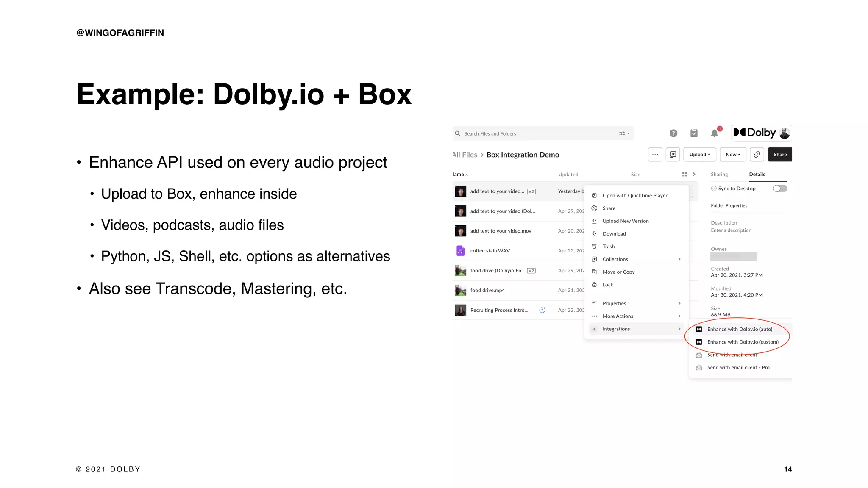Open the food drive.mp4 file
868x488 pixels.
(487, 291)
